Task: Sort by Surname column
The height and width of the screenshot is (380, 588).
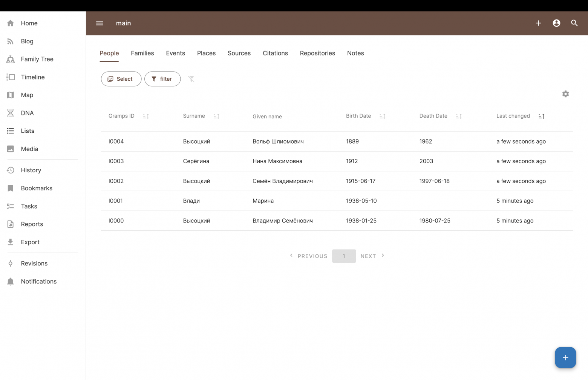Action: click(x=216, y=116)
